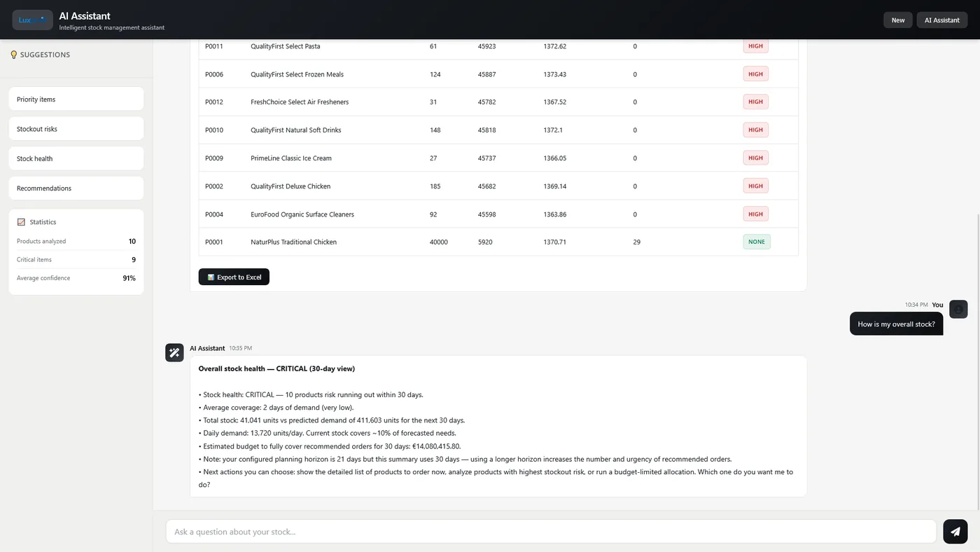Start a New conversation

click(x=898, y=20)
